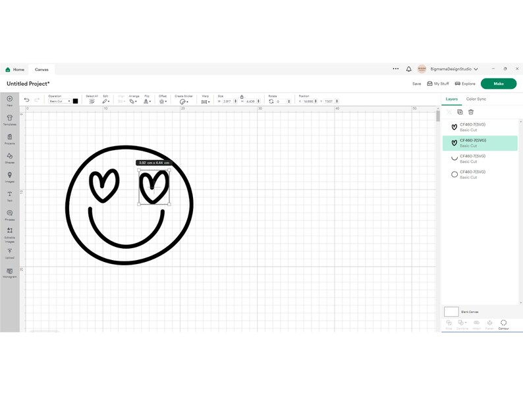Open the notifications bell
The width and height of the screenshot is (523, 420).
tap(408, 69)
